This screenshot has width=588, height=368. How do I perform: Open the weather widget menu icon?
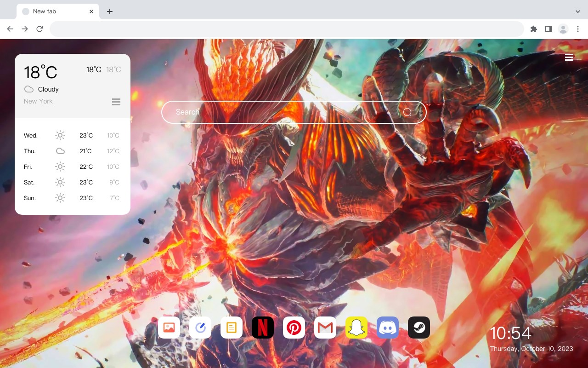coord(116,102)
